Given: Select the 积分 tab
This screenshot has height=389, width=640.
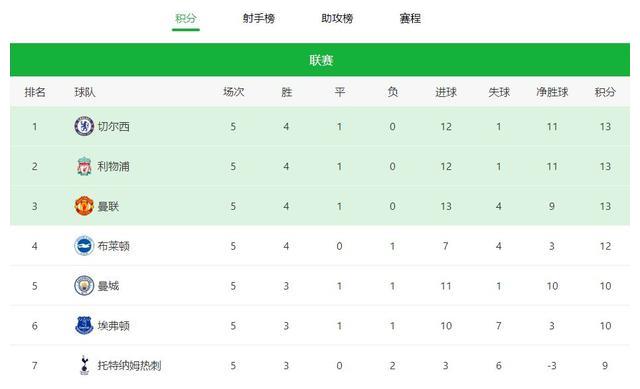Looking at the screenshot, I should pyautogui.click(x=186, y=18).
